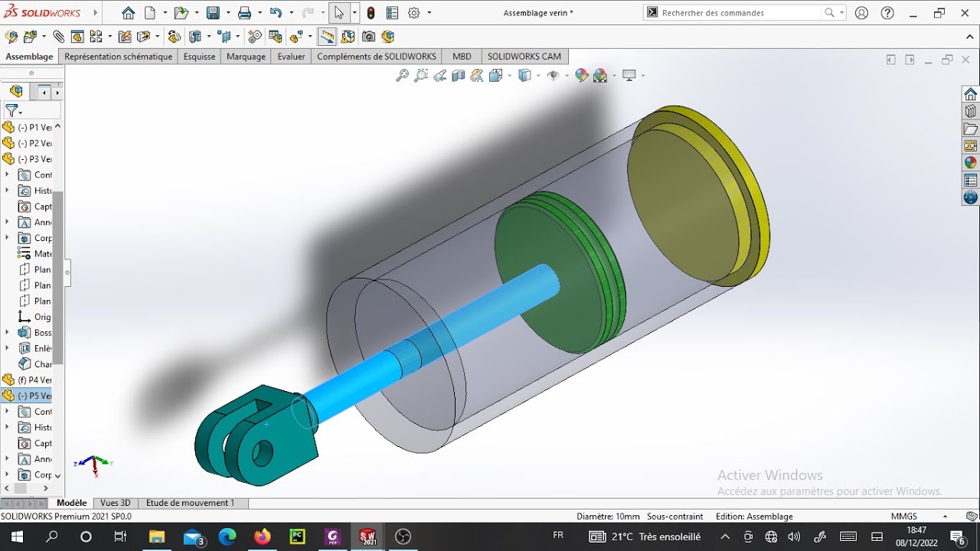Save the assembly with floppy disk icon
The image size is (980, 551).
coord(214,13)
